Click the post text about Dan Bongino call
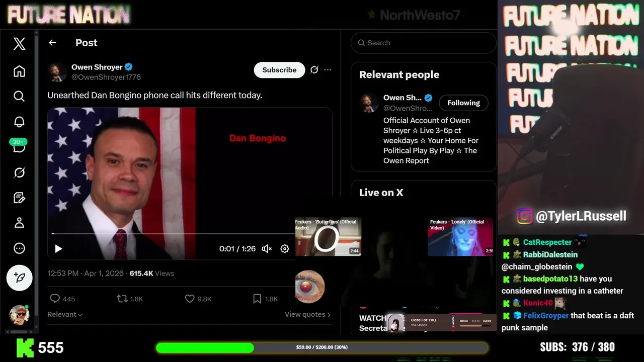This screenshot has width=644, height=362. pyautogui.click(x=154, y=95)
